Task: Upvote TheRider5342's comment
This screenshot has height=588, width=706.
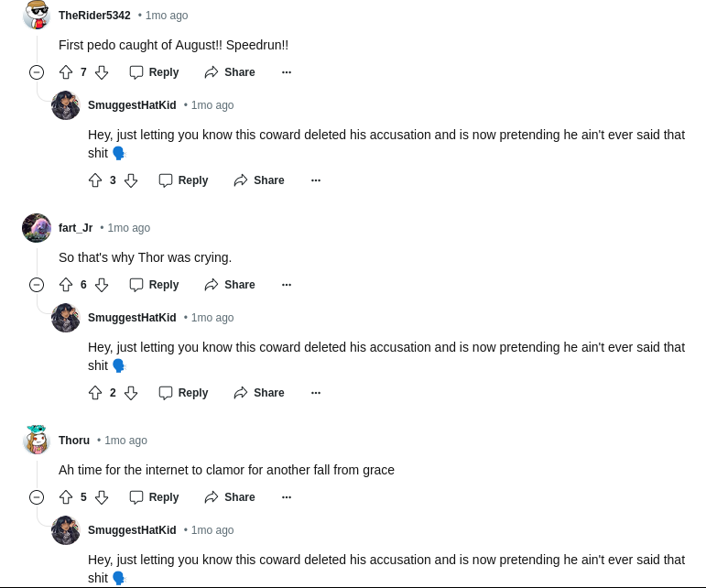Action: tap(66, 72)
